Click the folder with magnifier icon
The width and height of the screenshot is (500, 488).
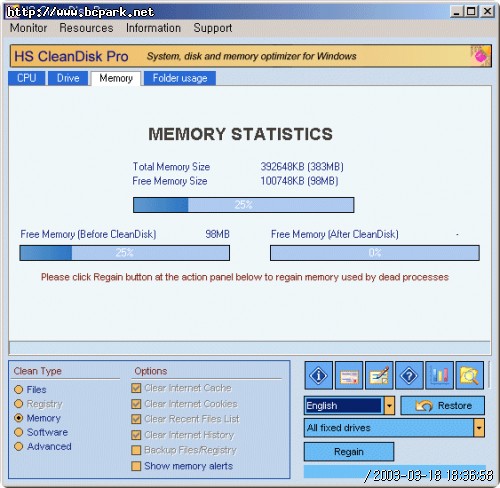coord(469,375)
